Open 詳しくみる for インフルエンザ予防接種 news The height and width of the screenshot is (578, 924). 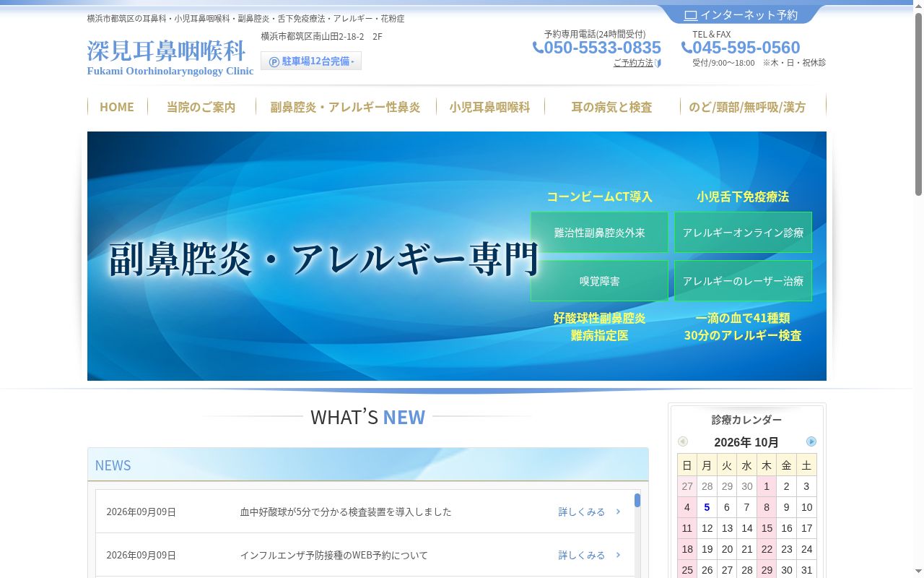click(582, 555)
